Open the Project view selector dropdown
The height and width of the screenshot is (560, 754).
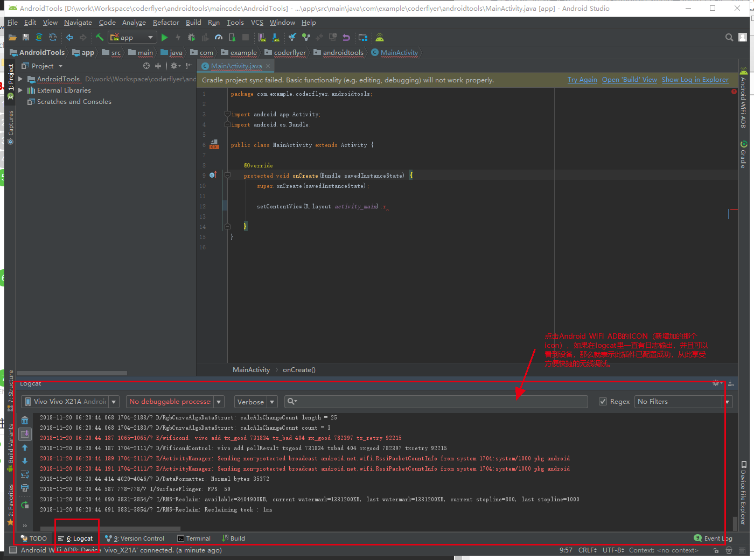[42, 66]
